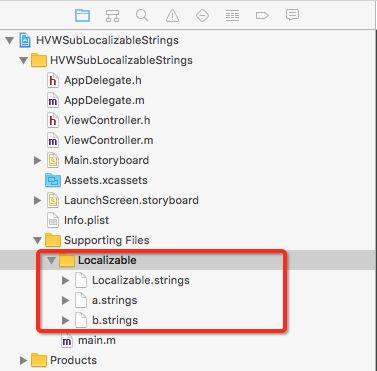Open the Find navigator magnifier icon
This screenshot has width=377, height=371.
pos(142,15)
